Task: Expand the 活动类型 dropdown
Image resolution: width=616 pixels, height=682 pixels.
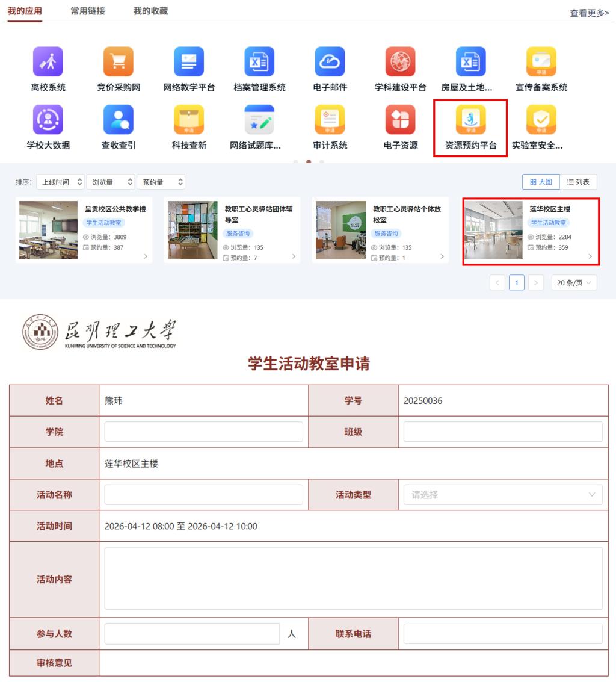Action: pos(503,495)
